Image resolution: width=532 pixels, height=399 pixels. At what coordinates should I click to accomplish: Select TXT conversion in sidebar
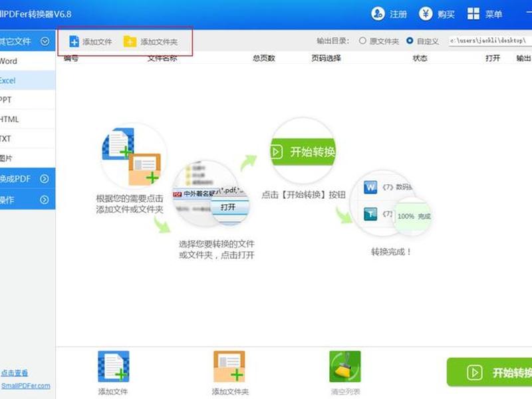(27, 138)
